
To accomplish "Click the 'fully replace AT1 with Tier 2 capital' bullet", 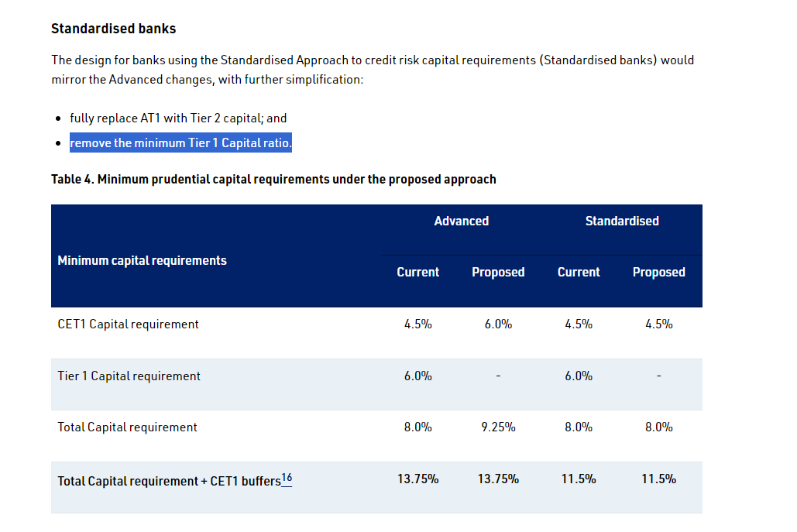I will click(178, 118).
